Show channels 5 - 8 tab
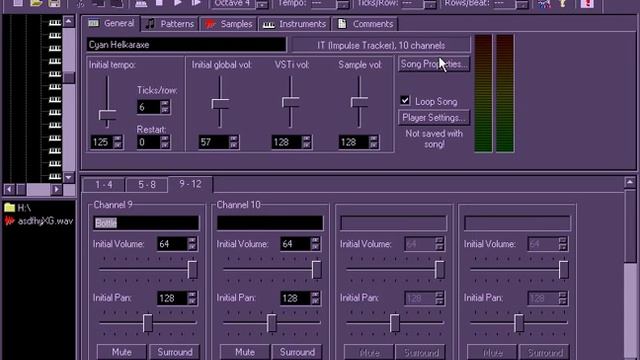 click(147, 185)
